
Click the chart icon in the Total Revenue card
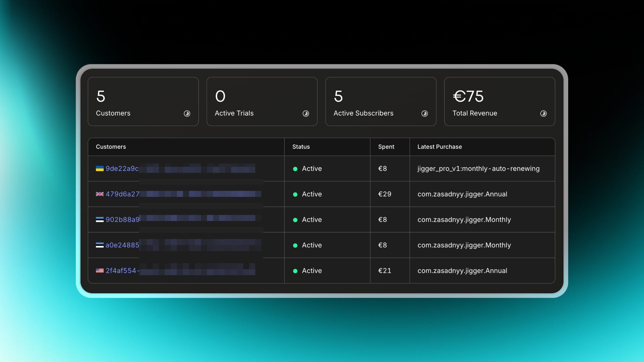(543, 114)
